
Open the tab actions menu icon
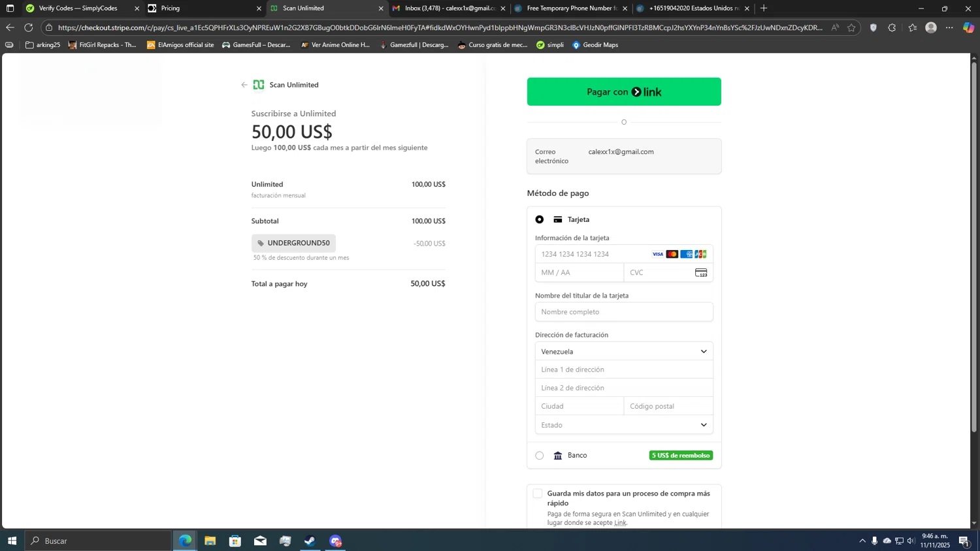coord(10,8)
